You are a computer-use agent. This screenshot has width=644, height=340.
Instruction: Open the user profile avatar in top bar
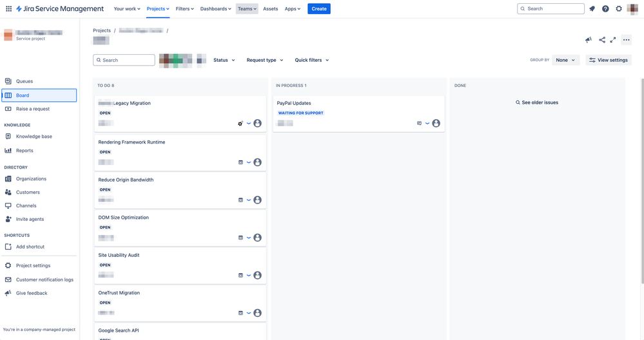pos(633,8)
